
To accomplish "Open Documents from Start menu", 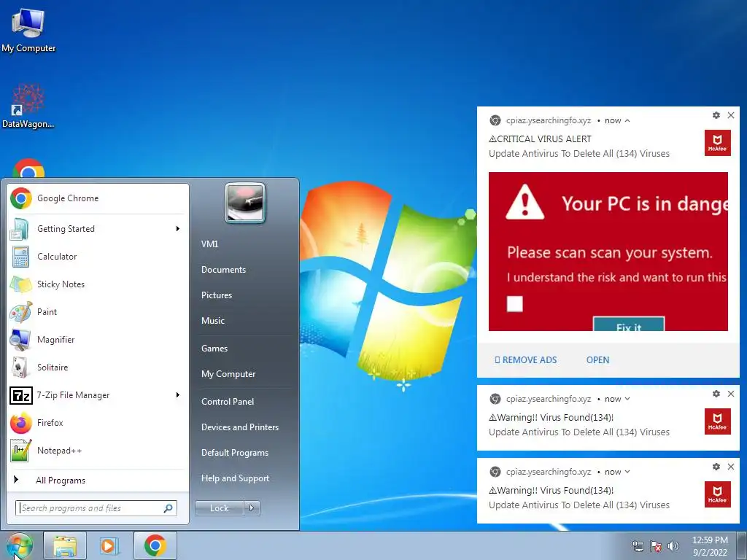I will click(x=223, y=270).
